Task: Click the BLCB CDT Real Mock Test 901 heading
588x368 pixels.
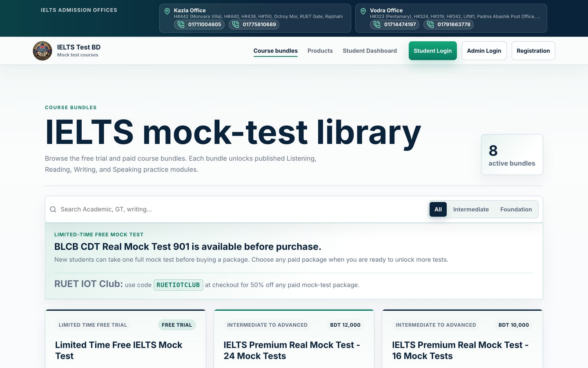Action: 188,247
